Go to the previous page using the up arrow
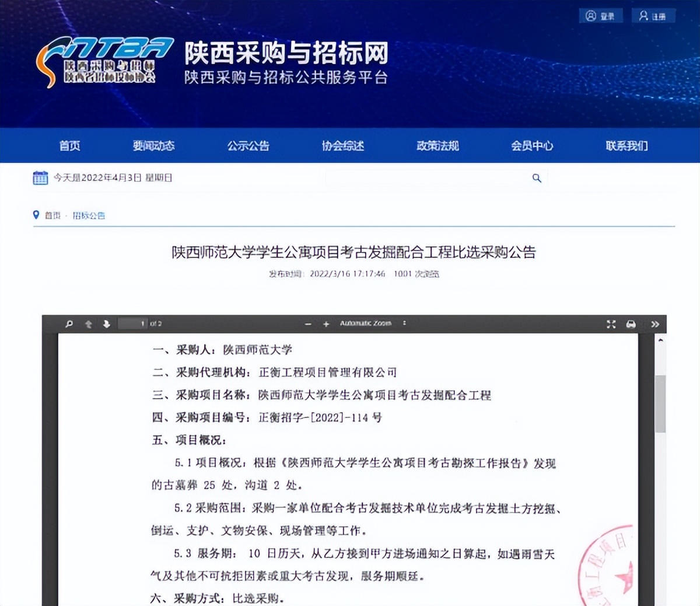Image resolution: width=700 pixels, height=606 pixels. point(87,323)
